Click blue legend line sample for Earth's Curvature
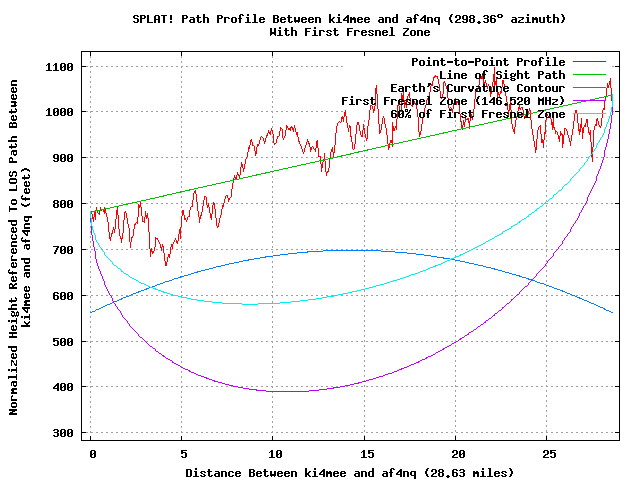The image size is (640, 480). 589,88
